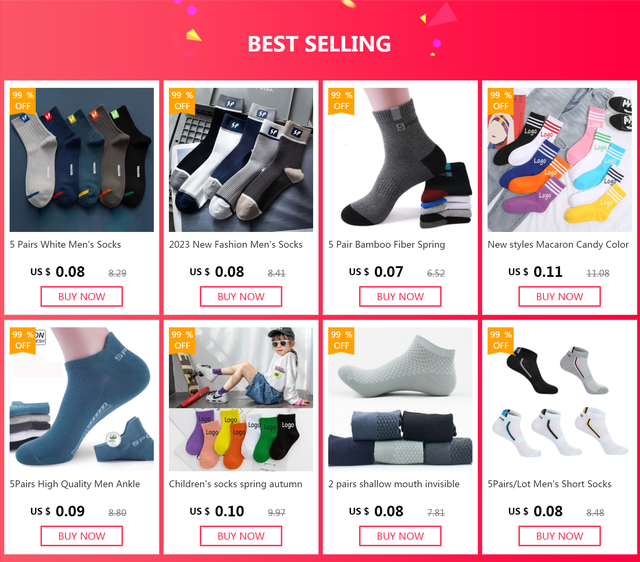Viewport: 640px width, 562px height.
Task: Open the blue ankle sock product image
Action: [82, 399]
